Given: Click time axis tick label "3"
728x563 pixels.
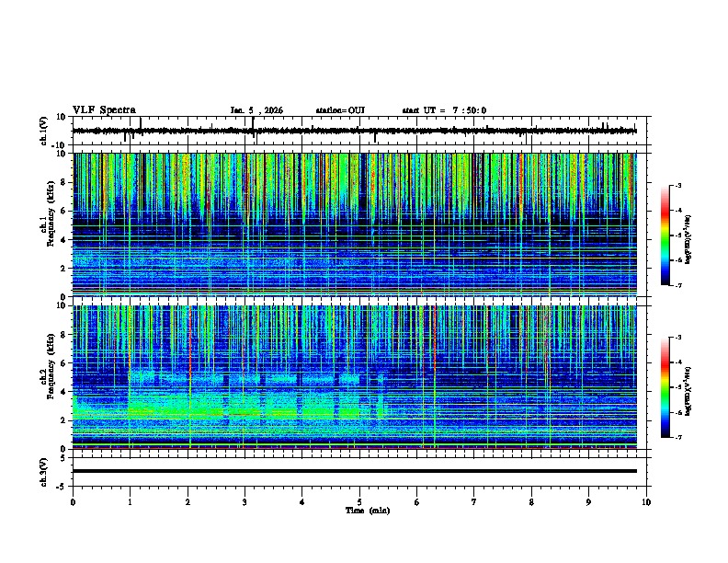Looking at the screenshot, I should pyautogui.click(x=245, y=502).
